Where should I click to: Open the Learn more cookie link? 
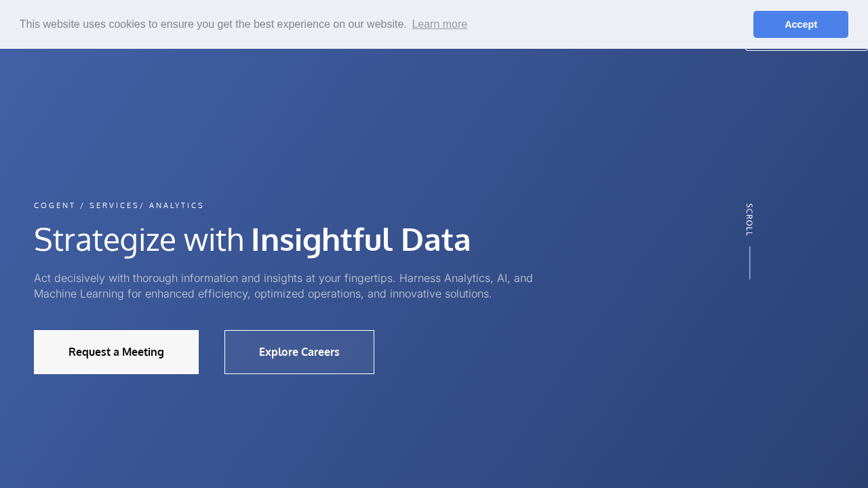[439, 24]
